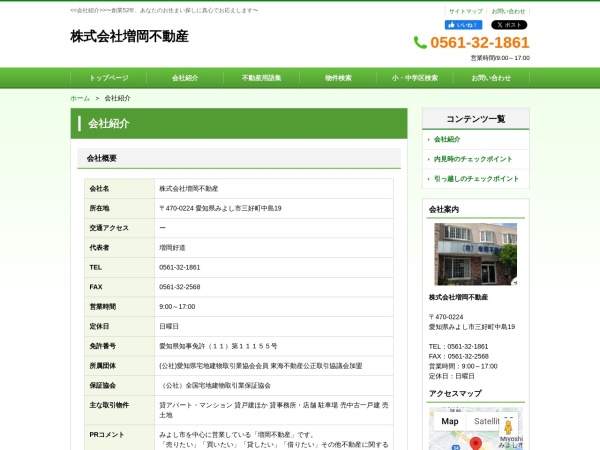Switch the access map to Satellite view
This screenshot has height=450, width=600.
point(487,421)
